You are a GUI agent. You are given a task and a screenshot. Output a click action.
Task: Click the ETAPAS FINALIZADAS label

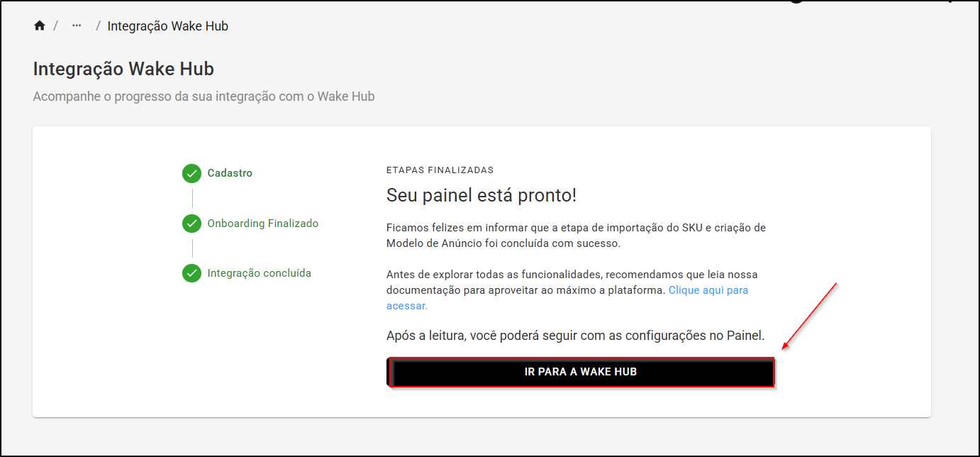[440, 170]
